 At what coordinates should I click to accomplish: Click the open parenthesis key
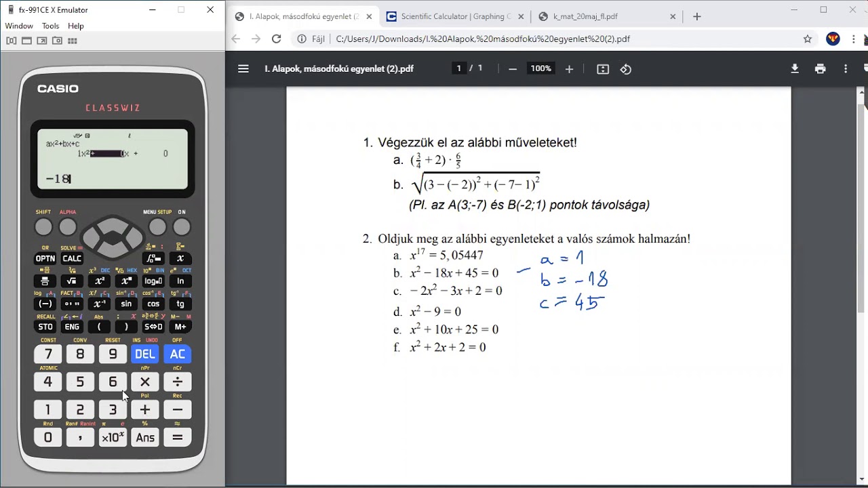[99, 327]
